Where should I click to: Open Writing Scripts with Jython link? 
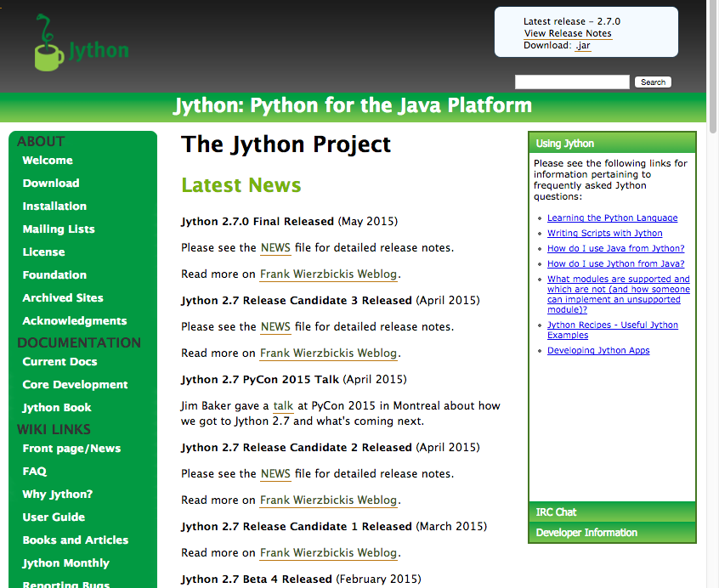pos(605,234)
